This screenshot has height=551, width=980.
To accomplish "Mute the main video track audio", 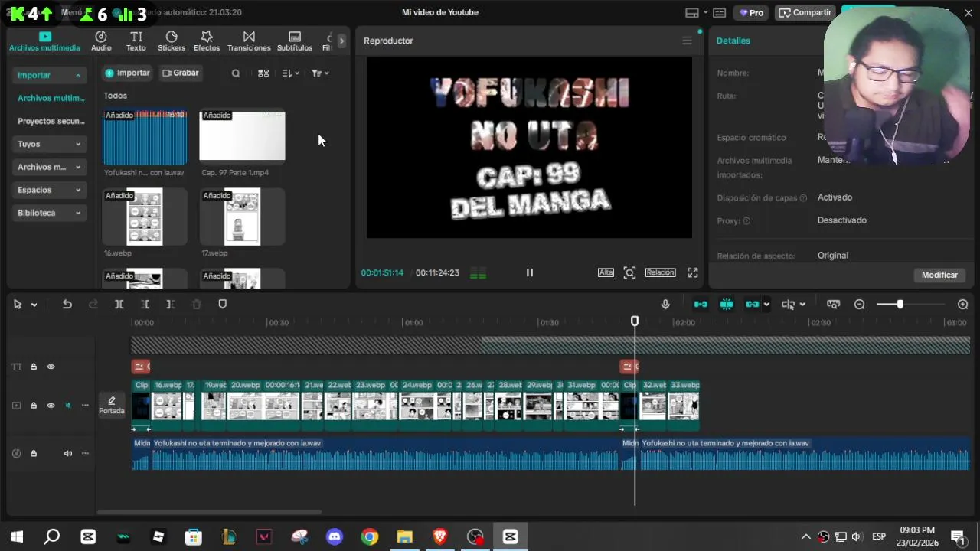I will coord(68,406).
